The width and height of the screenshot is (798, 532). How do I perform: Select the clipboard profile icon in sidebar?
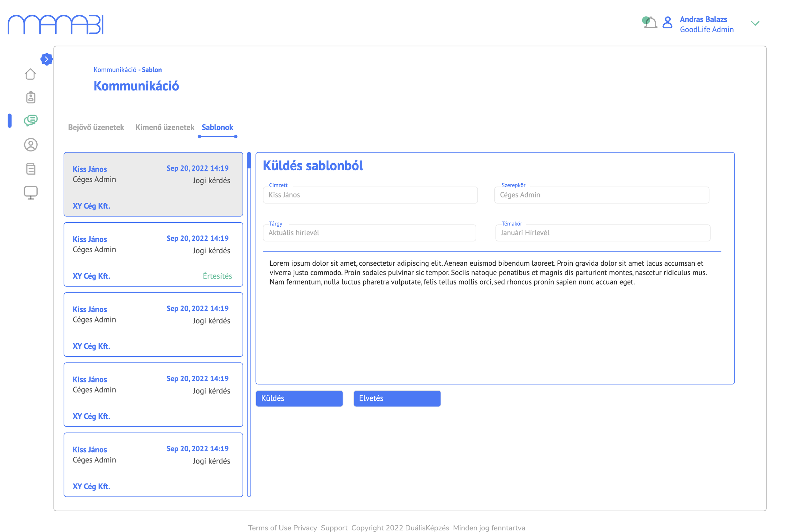tap(30, 97)
